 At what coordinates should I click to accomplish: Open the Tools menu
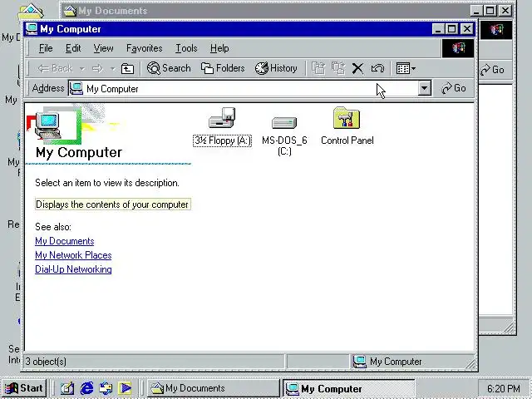tap(186, 48)
